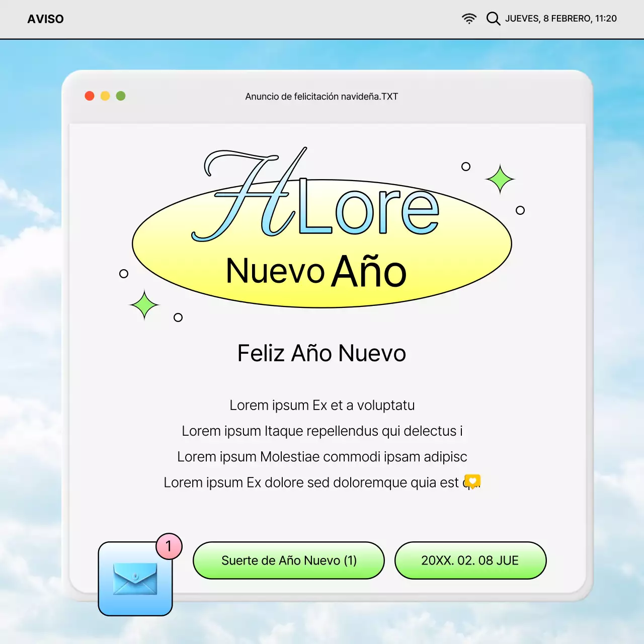Click the pink notification badge showing 1
Screen dimensions: 644x644
point(169,546)
